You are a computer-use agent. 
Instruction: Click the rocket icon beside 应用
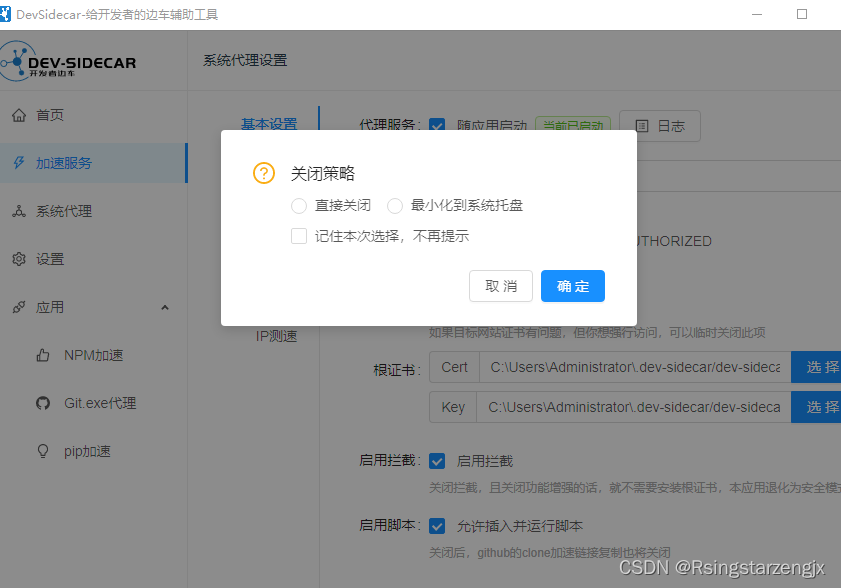(19, 307)
